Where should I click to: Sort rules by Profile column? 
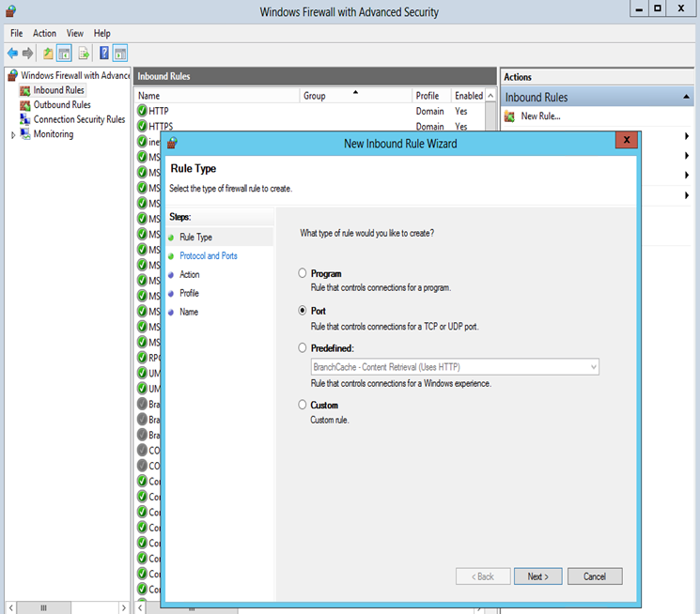point(431,96)
